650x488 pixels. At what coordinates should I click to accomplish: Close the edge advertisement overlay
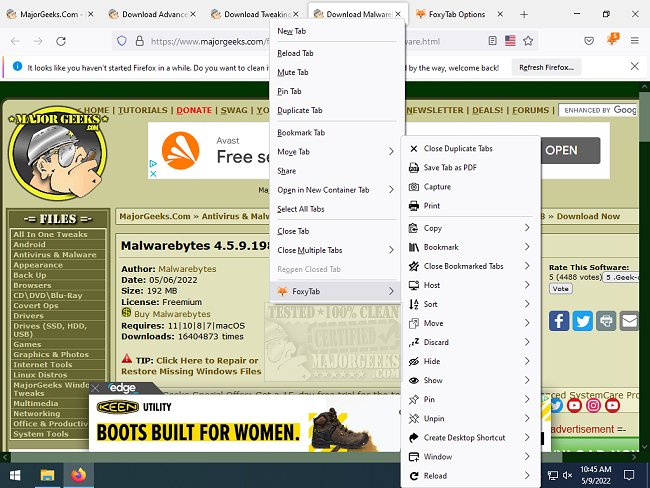coord(95,388)
